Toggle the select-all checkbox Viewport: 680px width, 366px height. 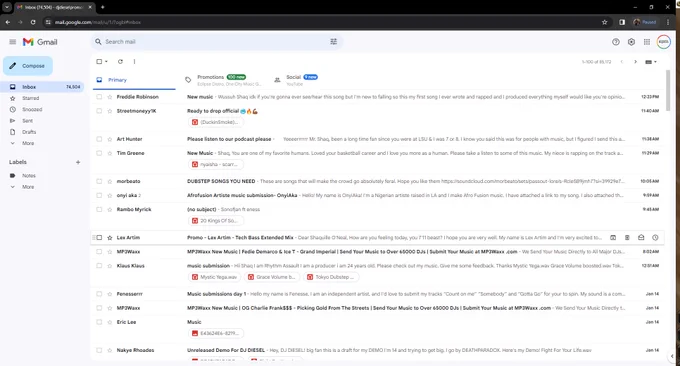(99, 62)
